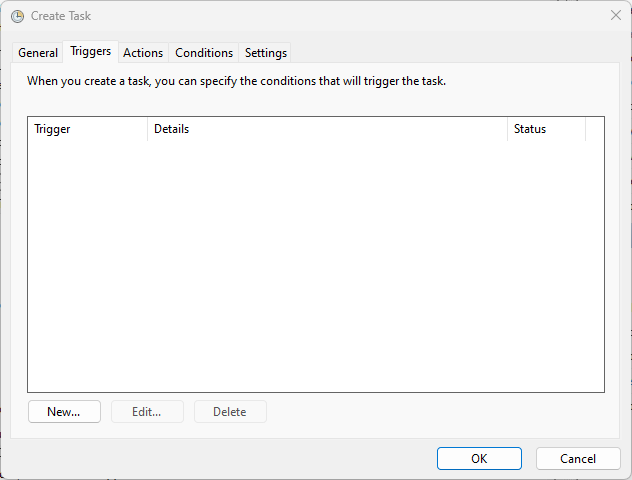The image size is (632, 480).
Task: Switch to the General tab
Action: (38, 53)
